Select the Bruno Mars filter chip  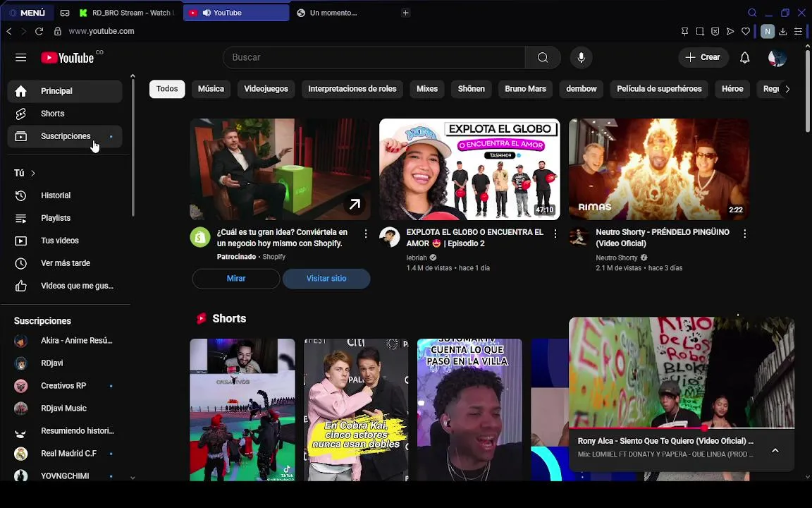click(525, 89)
